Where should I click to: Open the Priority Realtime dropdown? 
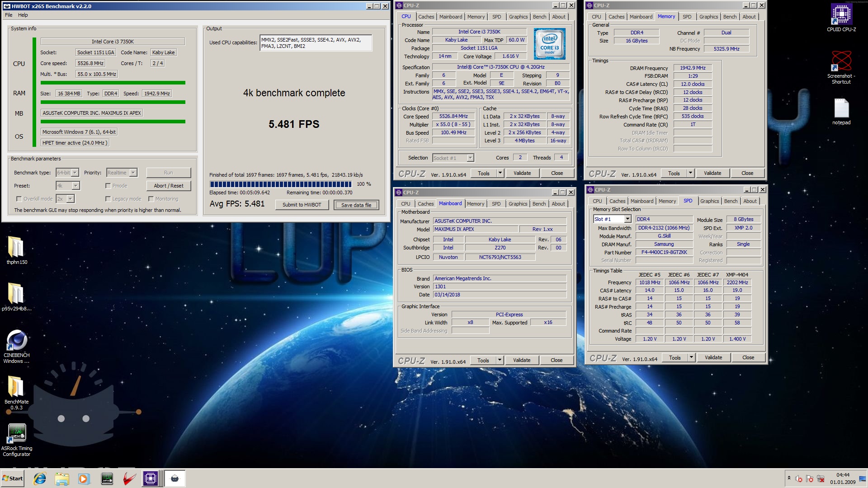tap(122, 173)
